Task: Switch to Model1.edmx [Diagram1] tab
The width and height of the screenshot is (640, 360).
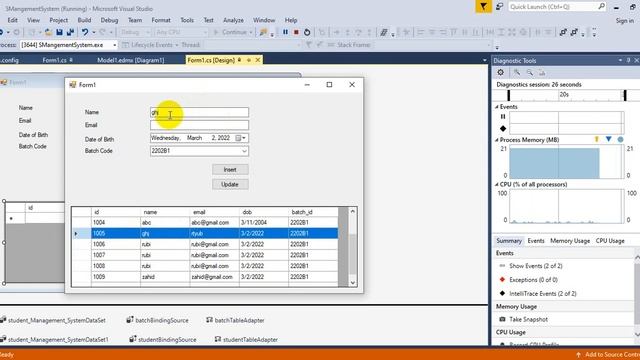Action: 131,60
